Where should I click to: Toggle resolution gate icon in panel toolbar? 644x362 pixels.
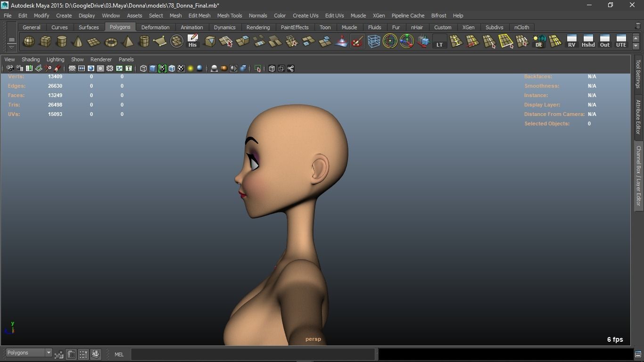91,68
